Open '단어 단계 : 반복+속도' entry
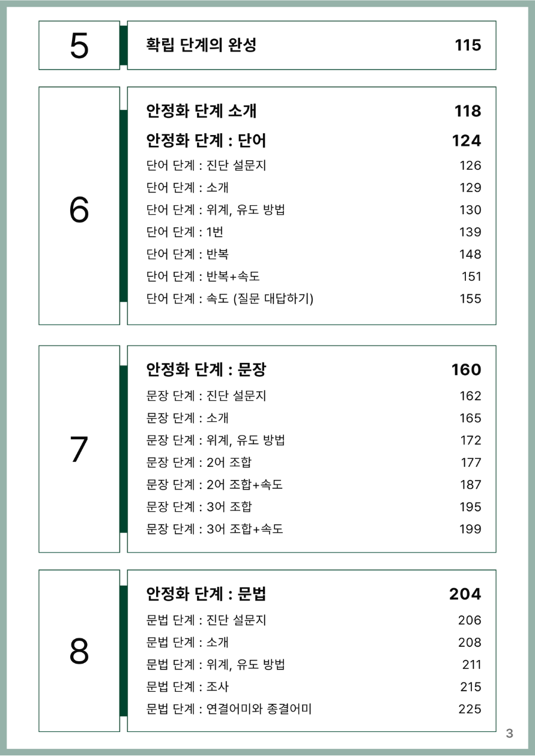535x756 pixels. (x=203, y=277)
